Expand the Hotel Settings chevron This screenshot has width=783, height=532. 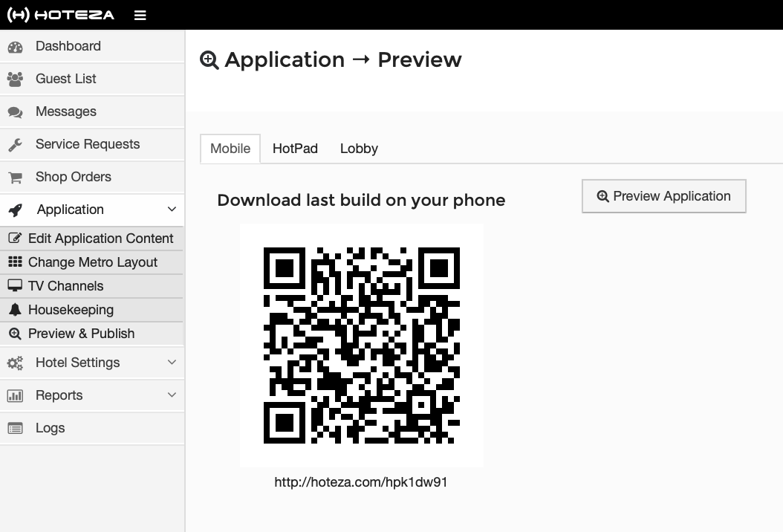pyautogui.click(x=172, y=362)
